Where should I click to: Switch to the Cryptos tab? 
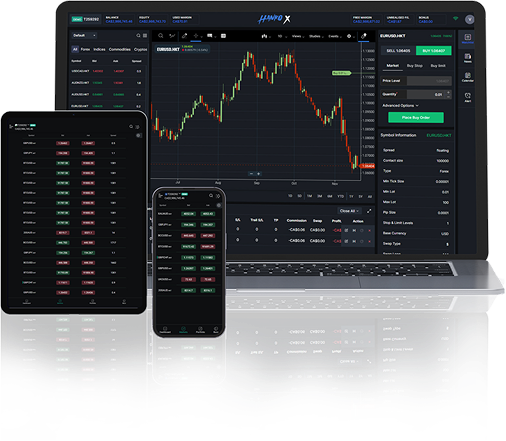140,49
